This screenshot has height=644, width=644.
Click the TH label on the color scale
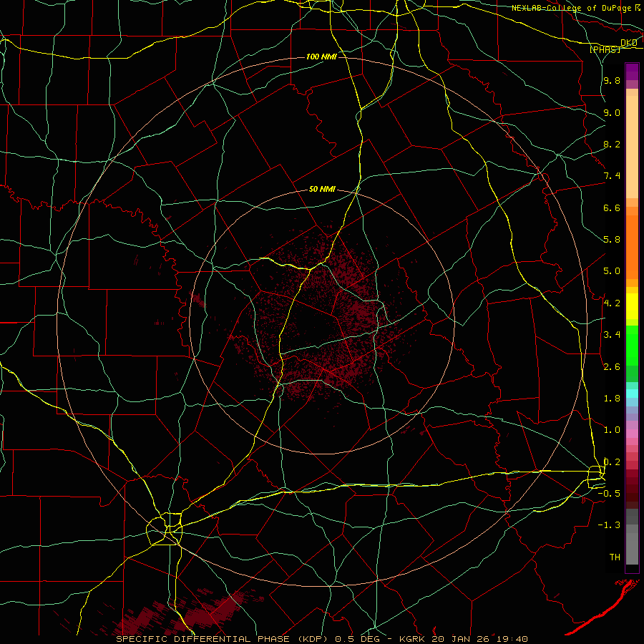click(x=615, y=557)
